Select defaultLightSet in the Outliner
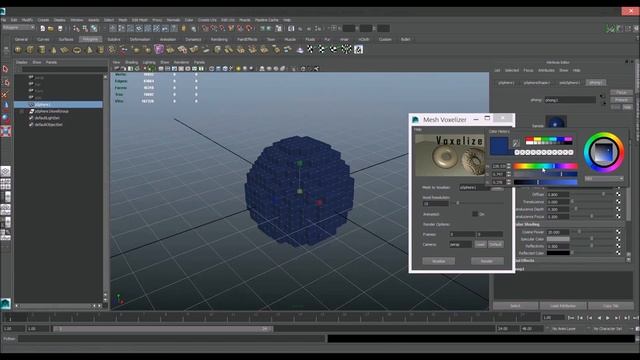This screenshot has width=640, height=360. [47, 118]
